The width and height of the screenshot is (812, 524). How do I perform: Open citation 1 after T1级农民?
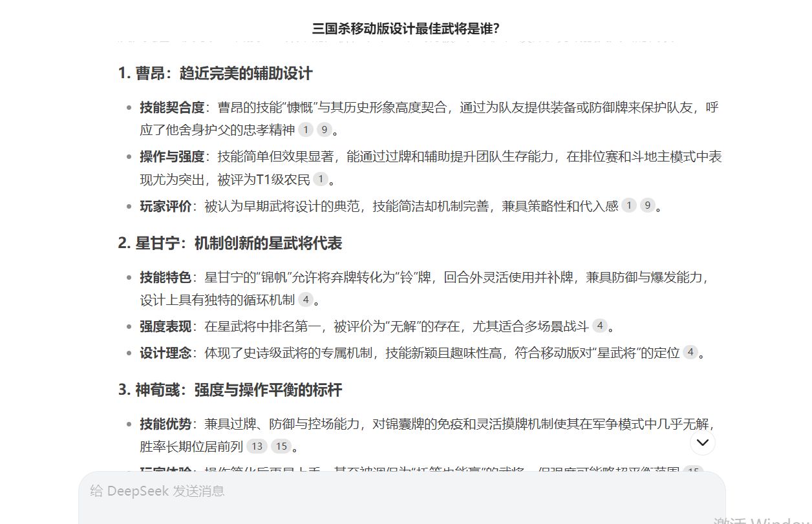[x=321, y=179]
